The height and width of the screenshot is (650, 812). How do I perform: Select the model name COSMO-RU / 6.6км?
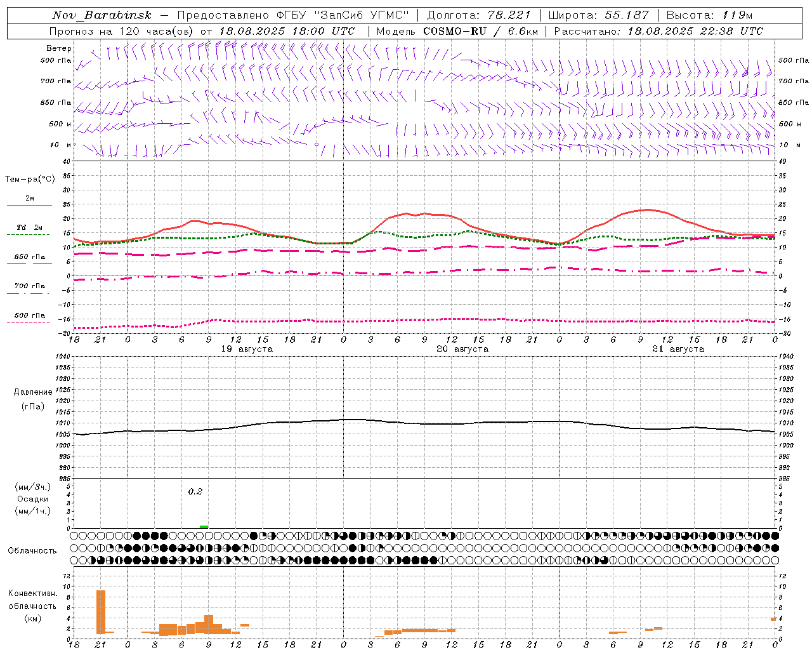(x=480, y=31)
